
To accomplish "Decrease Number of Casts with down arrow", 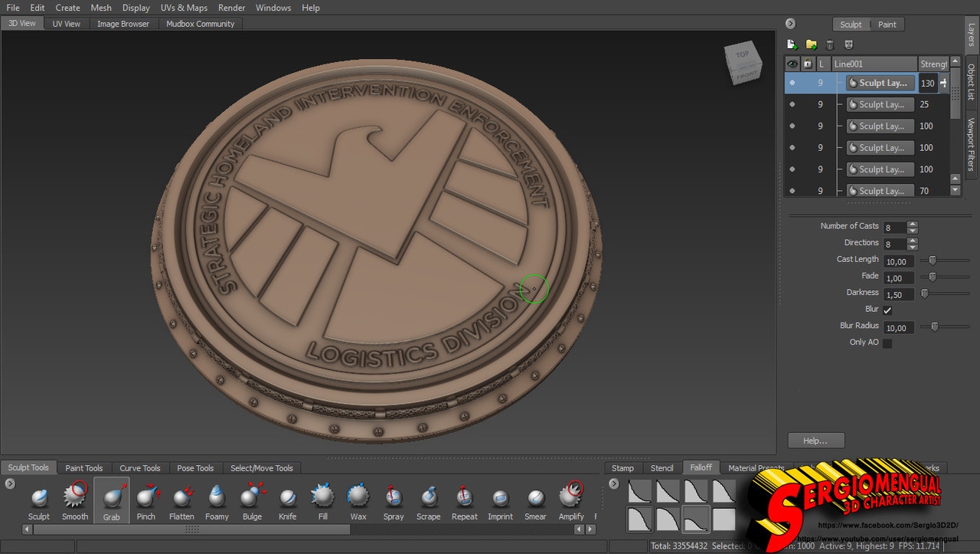I will tap(912, 231).
